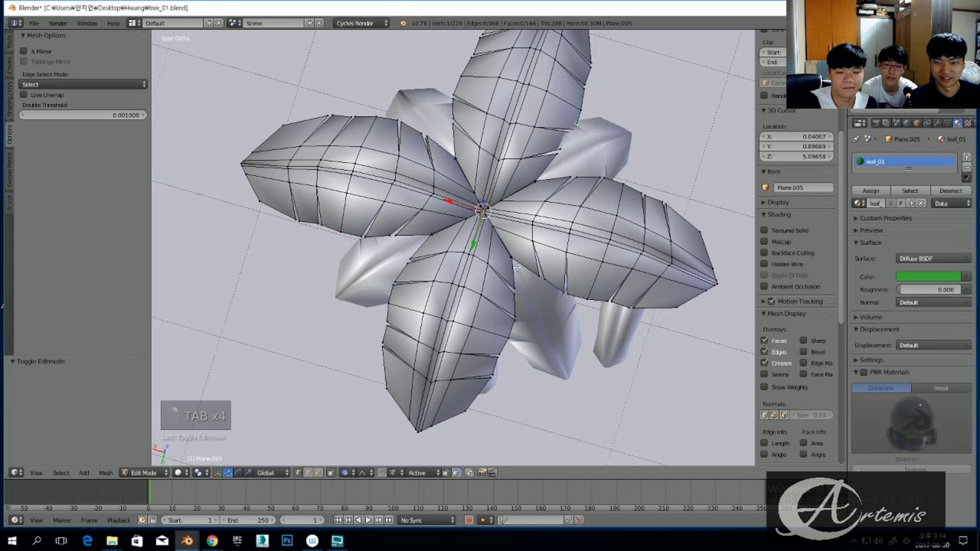This screenshot has width=980, height=551.
Task: Open Blender from the Windows taskbar
Action: tap(187, 541)
